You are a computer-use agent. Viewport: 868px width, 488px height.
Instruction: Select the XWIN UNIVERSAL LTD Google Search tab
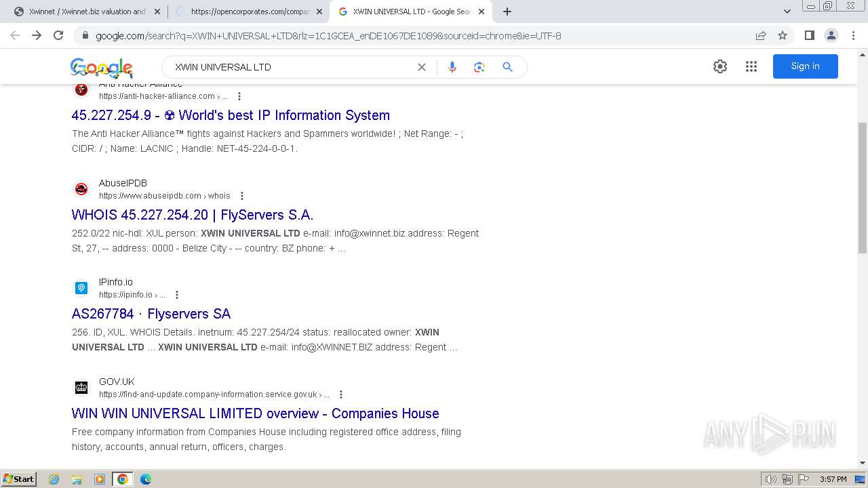(x=410, y=12)
